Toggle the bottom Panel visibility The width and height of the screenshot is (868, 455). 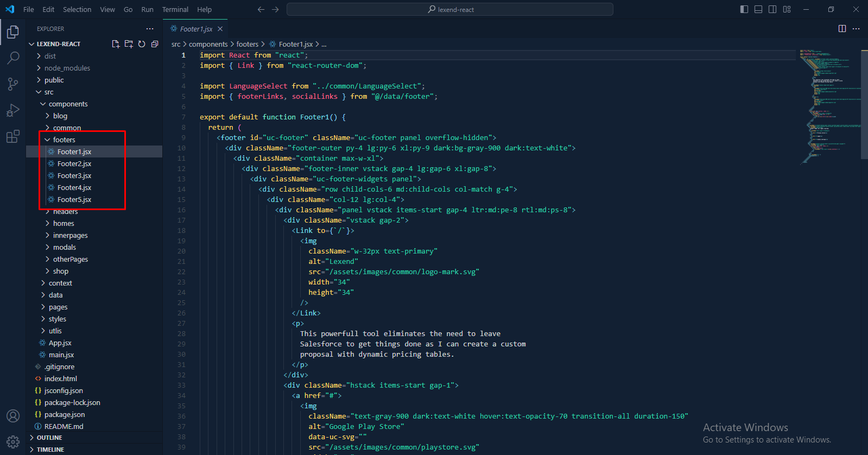758,9
